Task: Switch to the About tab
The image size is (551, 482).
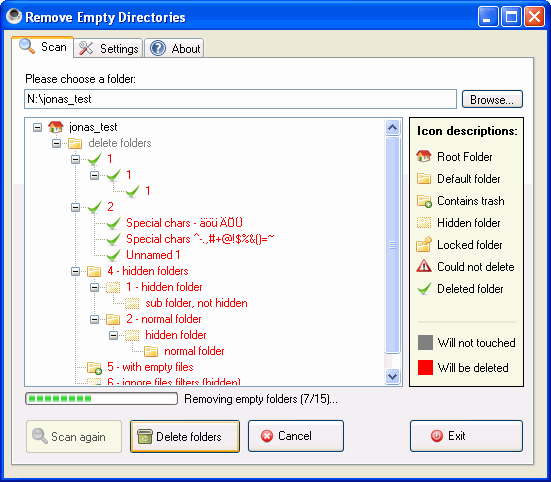Action: 175,48
